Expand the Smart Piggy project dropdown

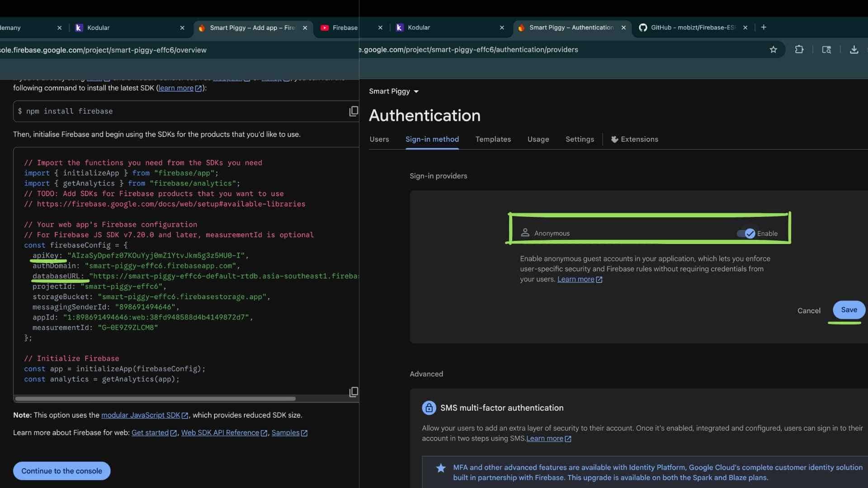[x=394, y=91]
